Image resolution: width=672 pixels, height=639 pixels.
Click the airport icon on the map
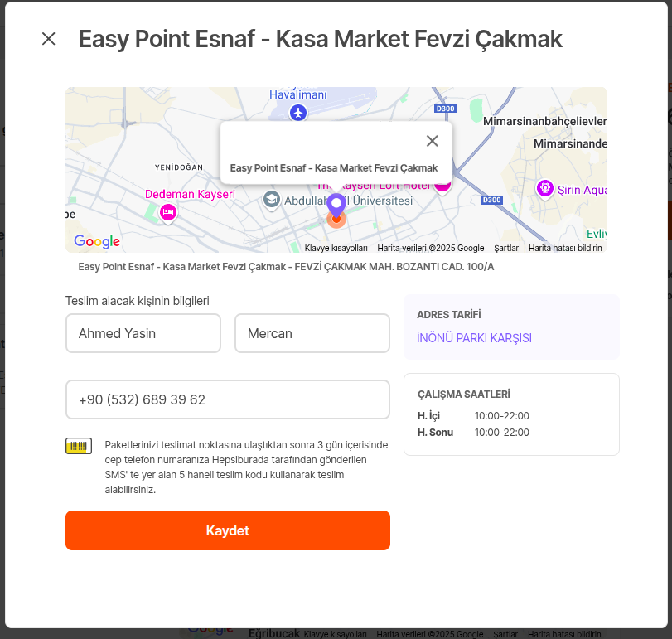[x=298, y=114]
